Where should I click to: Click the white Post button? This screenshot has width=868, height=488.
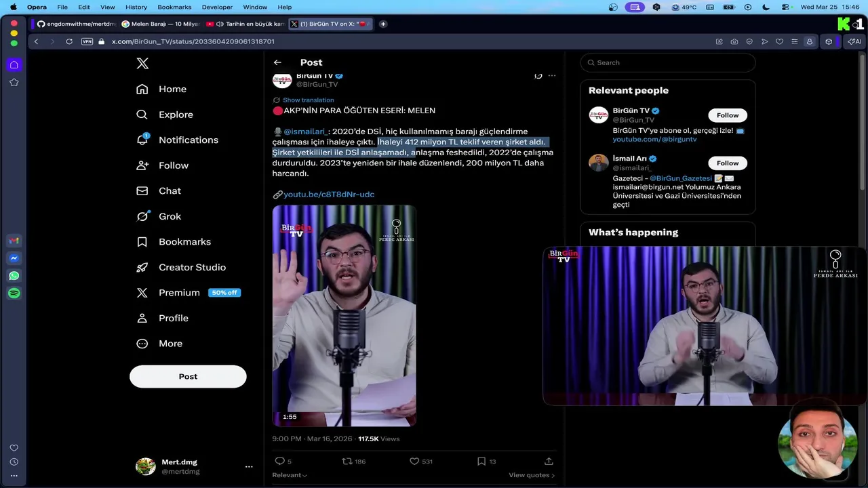188,376
